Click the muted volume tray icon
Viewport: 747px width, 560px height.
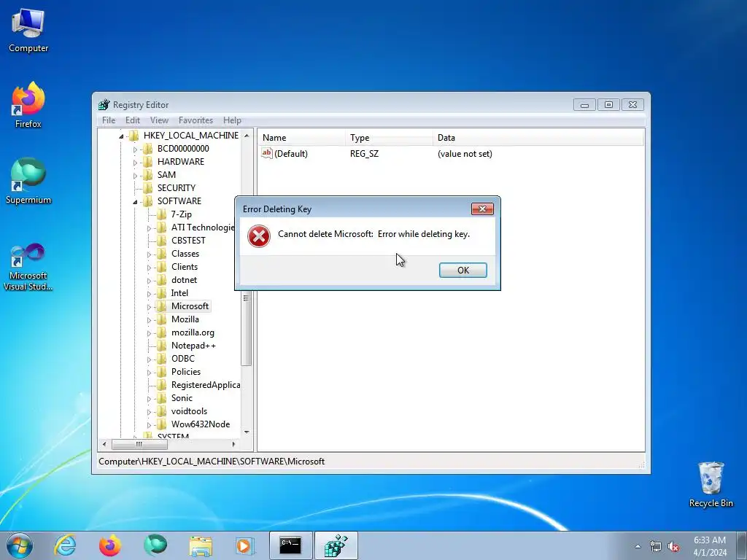pos(673,547)
